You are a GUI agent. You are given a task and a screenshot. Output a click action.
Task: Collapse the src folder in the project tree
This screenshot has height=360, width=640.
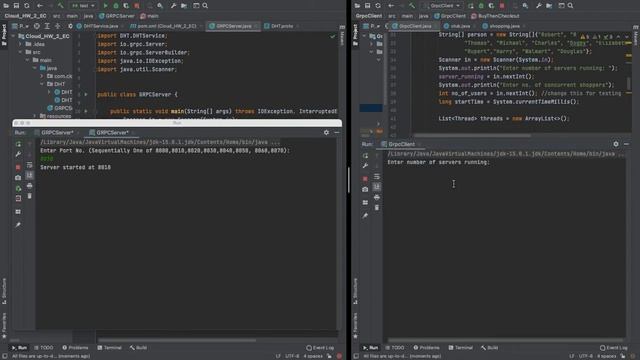(20, 52)
